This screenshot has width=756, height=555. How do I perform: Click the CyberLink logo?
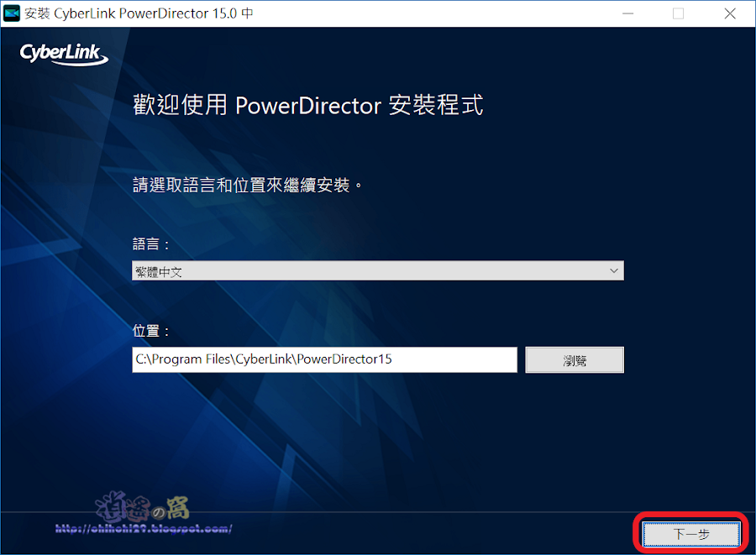tap(64, 54)
